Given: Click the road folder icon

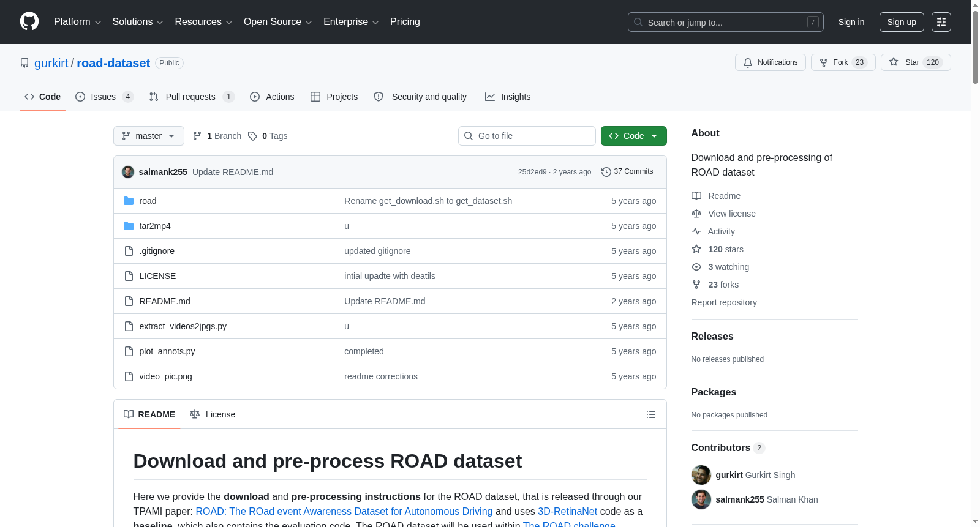Looking at the screenshot, I should coord(129,201).
